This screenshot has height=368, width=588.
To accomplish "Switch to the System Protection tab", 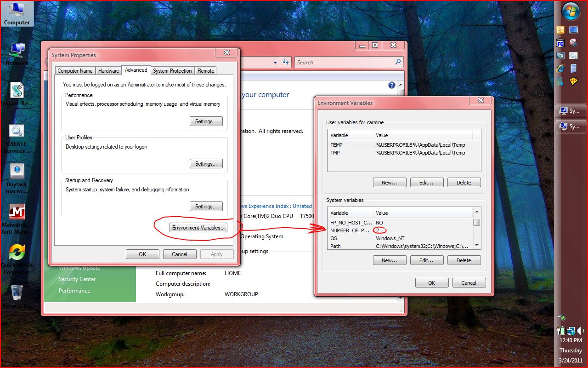I will 172,71.
